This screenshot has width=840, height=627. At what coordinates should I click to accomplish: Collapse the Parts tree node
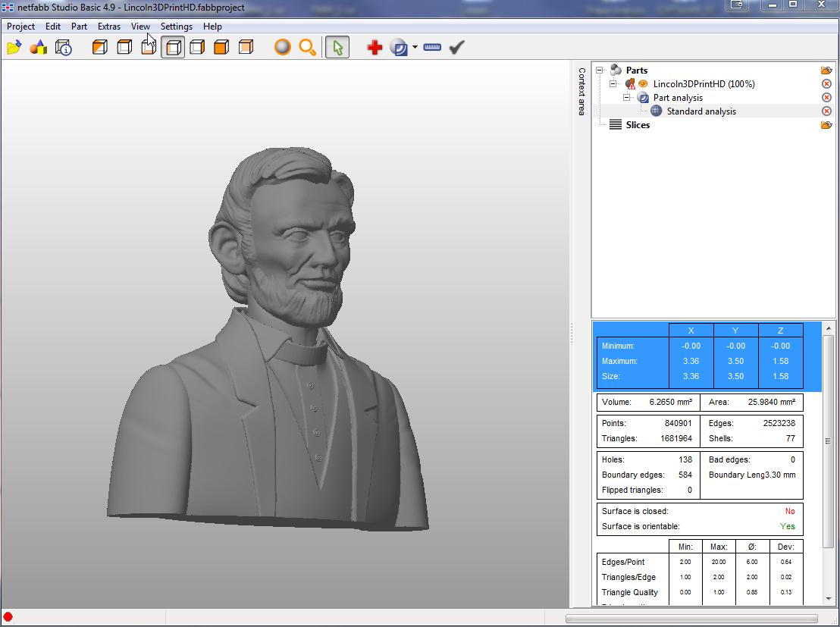(x=600, y=71)
